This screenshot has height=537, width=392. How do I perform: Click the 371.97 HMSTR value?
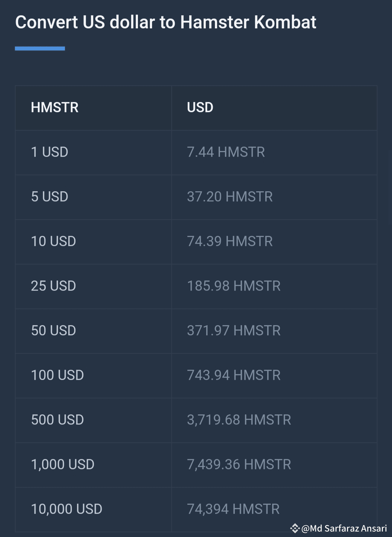click(x=234, y=331)
